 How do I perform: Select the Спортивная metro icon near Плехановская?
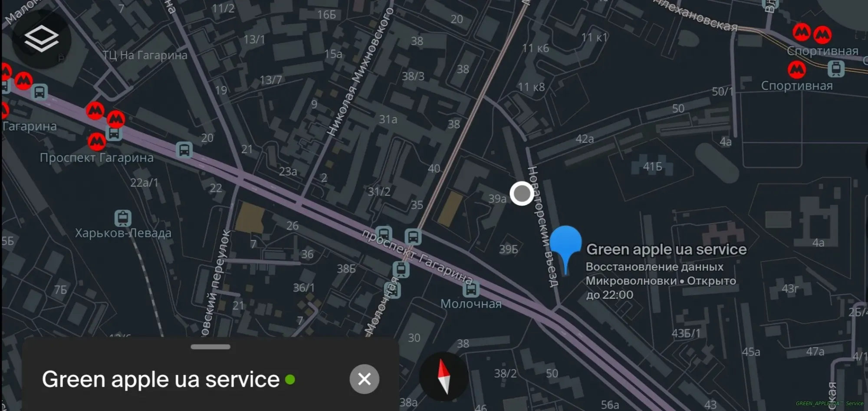(x=801, y=33)
